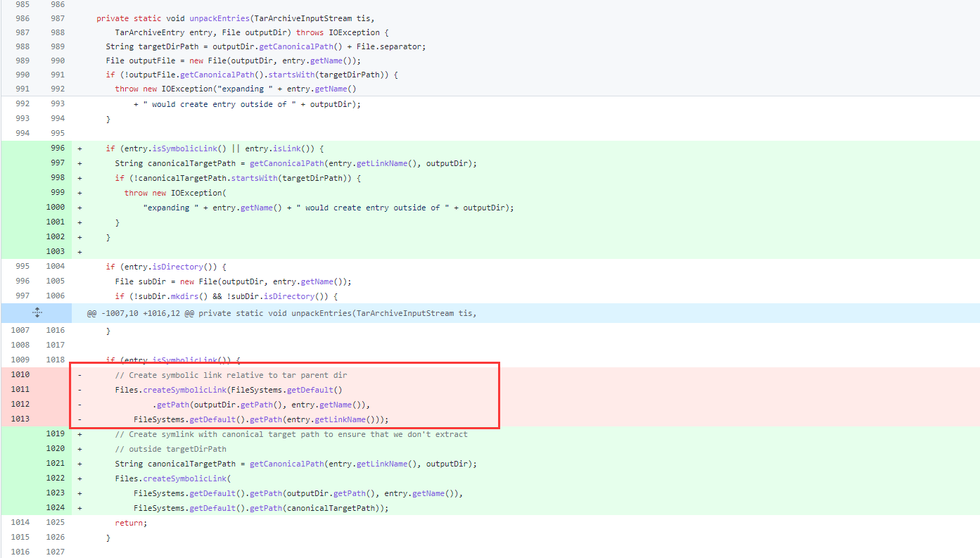Image resolution: width=980 pixels, height=558 pixels.
Task: Click added line number 1000
Action: (56, 207)
